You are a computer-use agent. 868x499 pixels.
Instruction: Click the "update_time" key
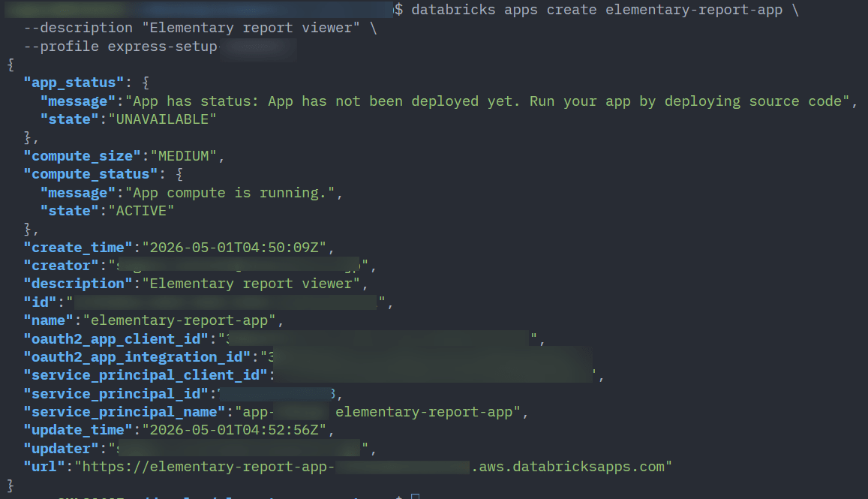[x=78, y=430]
